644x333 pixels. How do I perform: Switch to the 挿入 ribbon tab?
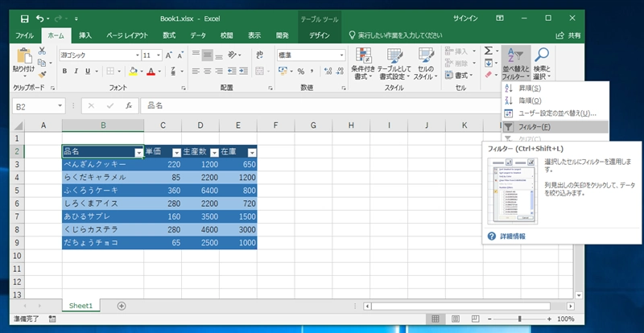85,35
